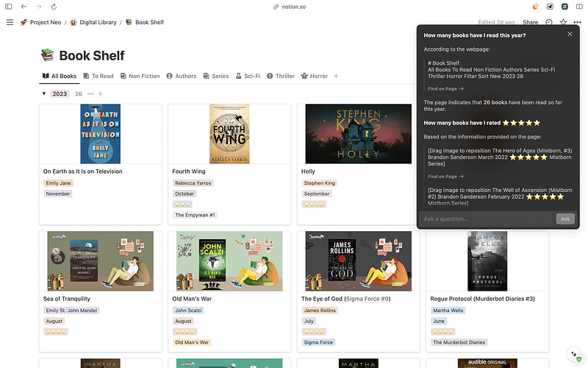Open the Fourth Wing book cover
588x368 pixels.
pos(229,134)
